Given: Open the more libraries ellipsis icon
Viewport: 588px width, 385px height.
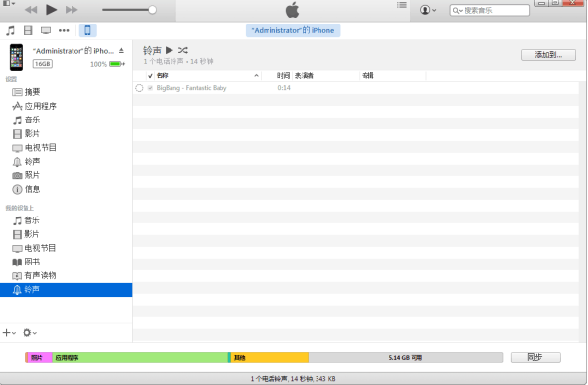Looking at the screenshot, I should coord(64,30).
